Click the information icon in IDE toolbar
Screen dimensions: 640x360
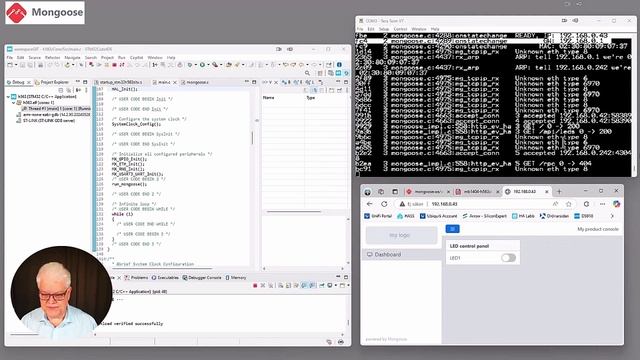[x=339, y=64]
